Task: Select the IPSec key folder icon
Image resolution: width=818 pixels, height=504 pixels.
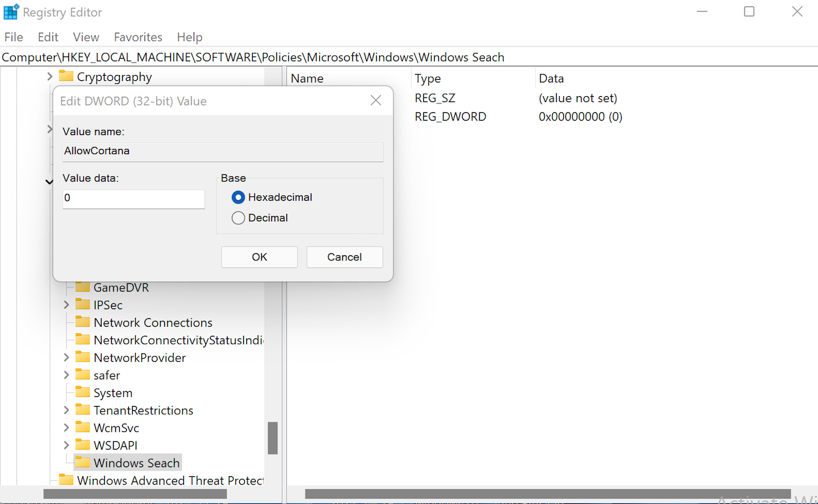Action: (x=82, y=304)
